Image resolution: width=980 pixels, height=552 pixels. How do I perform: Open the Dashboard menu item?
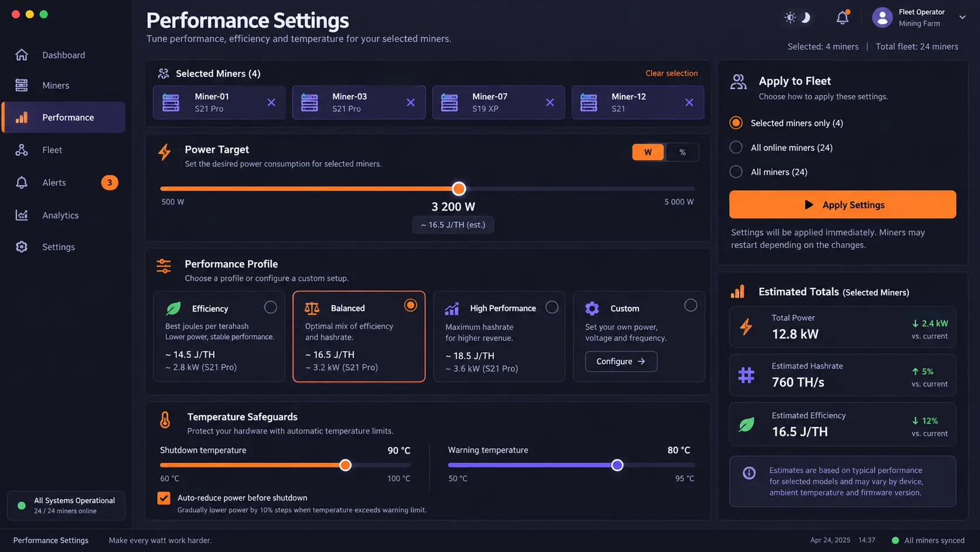pos(63,55)
